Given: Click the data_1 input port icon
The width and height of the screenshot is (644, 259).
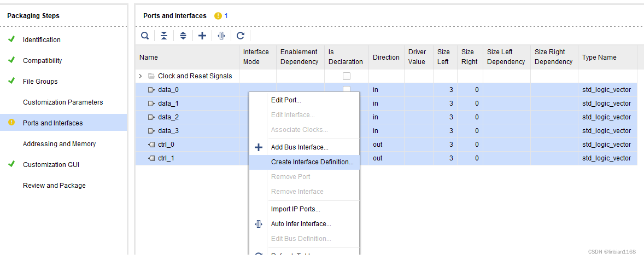Looking at the screenshot, I should coord(151,103).
